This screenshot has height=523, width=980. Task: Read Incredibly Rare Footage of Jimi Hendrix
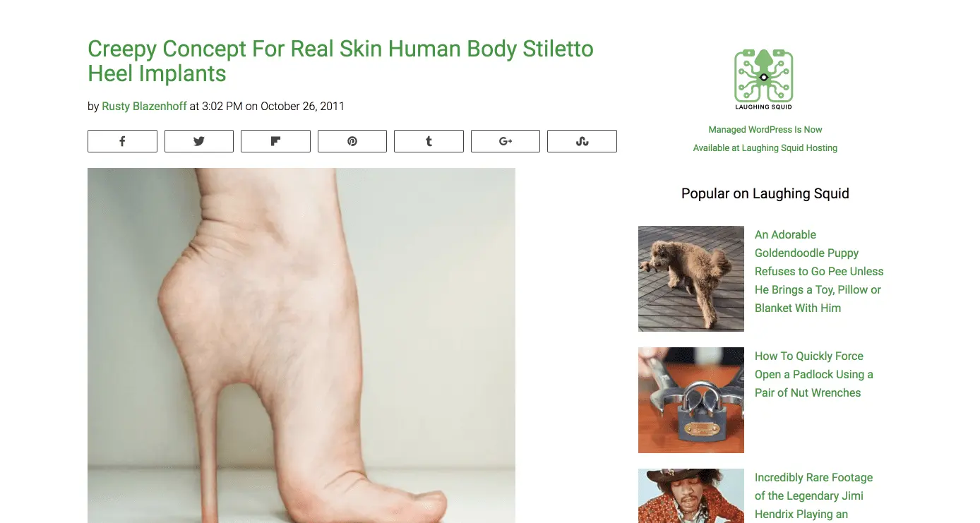coord(814,495)
